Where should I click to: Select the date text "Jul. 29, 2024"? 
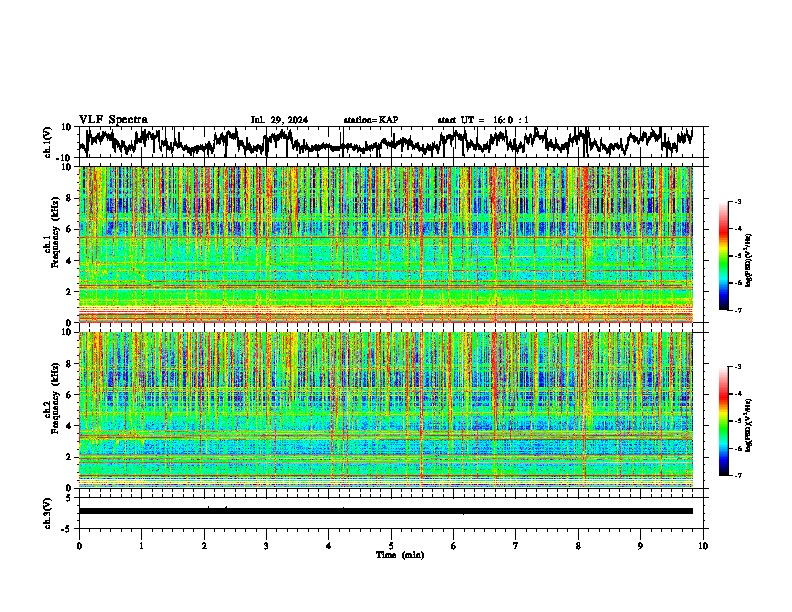pos(279,120)
